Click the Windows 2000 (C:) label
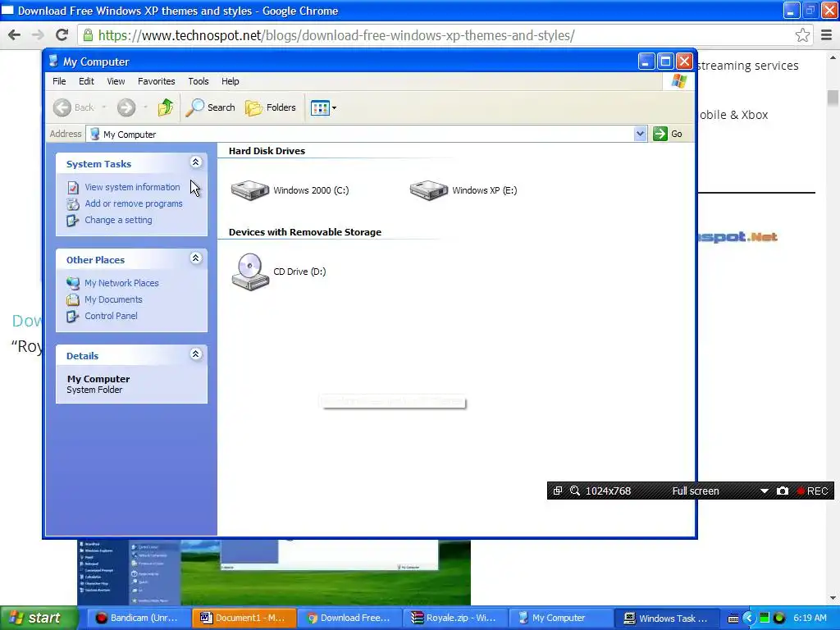The width and height of the screenshot is (840, 630). 311,190
